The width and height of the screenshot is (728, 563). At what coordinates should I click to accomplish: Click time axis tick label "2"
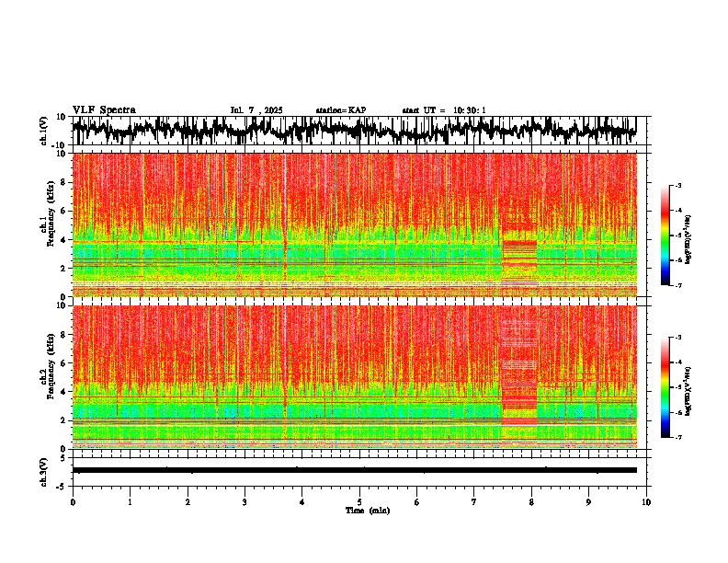188,502
